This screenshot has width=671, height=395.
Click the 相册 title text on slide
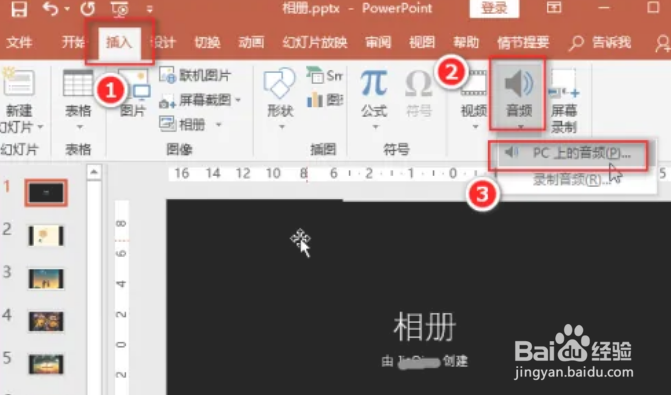(425, 327)
